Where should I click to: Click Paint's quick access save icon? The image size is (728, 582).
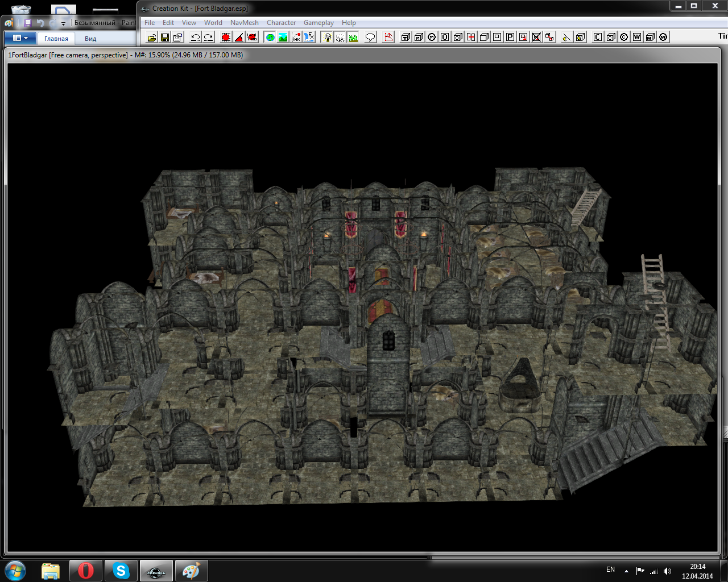(28, 23)
